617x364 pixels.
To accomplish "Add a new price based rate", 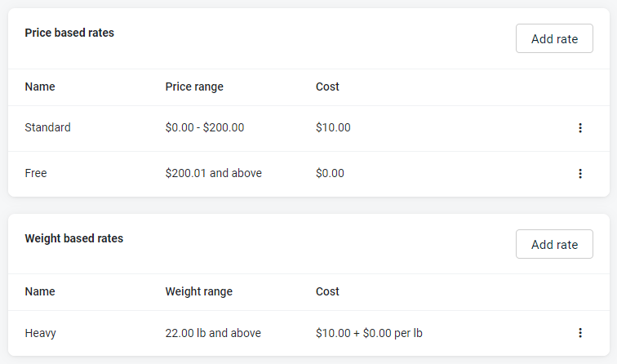I will [554, 38].
